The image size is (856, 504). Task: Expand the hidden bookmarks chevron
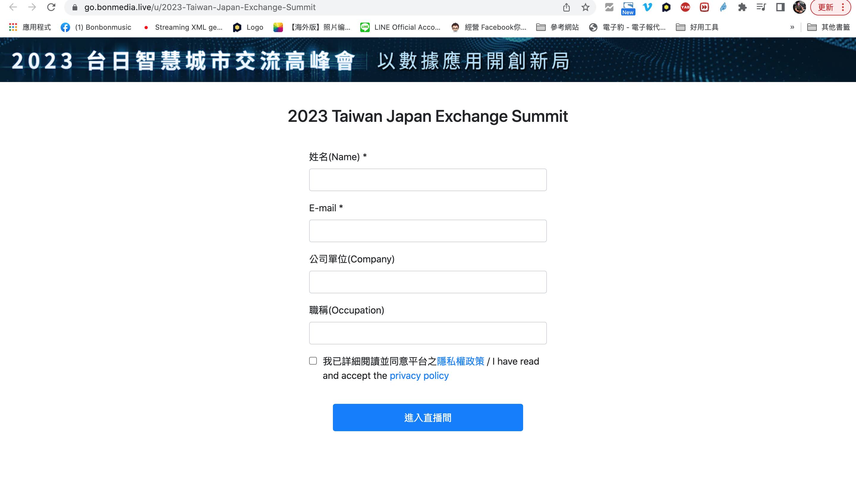792,27
